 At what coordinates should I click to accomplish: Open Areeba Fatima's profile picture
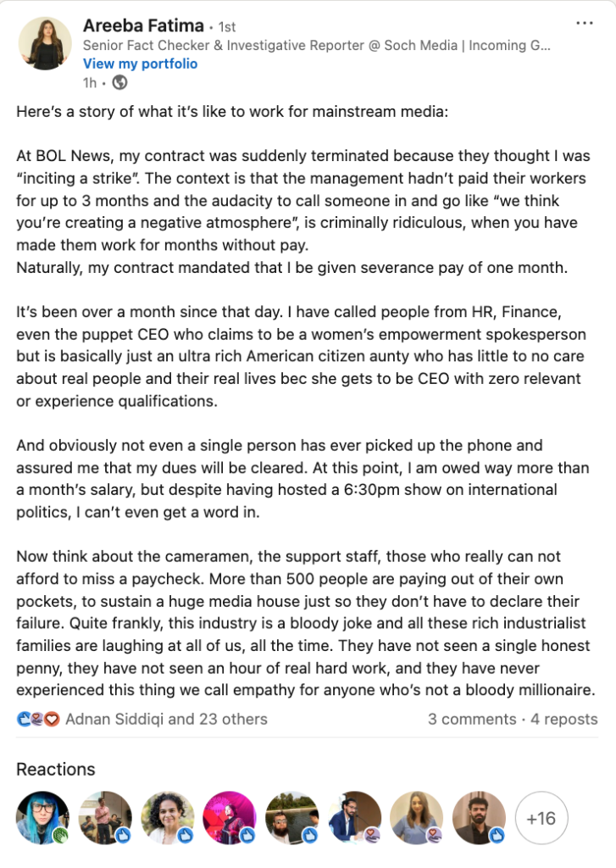point(45,43)
